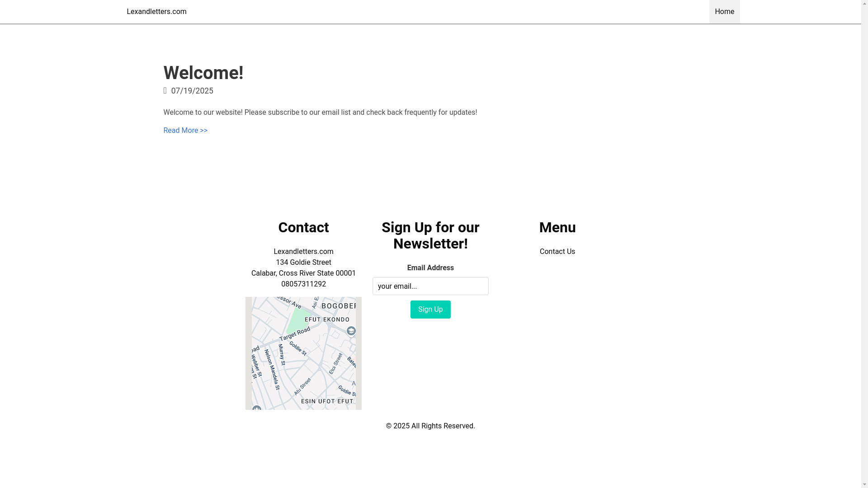
Task: Click the school marker on the map
Action: (x=351, y=331)
